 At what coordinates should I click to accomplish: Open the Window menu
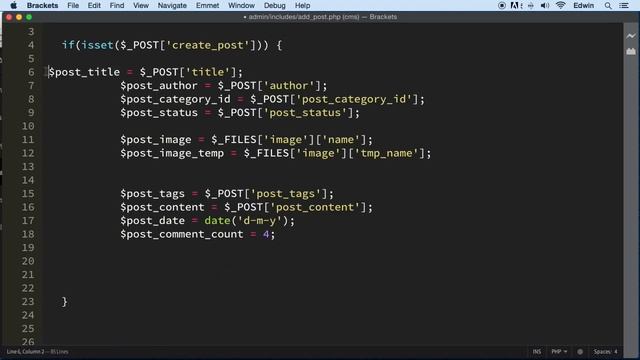pyautogui.click(x=241, y=5)
